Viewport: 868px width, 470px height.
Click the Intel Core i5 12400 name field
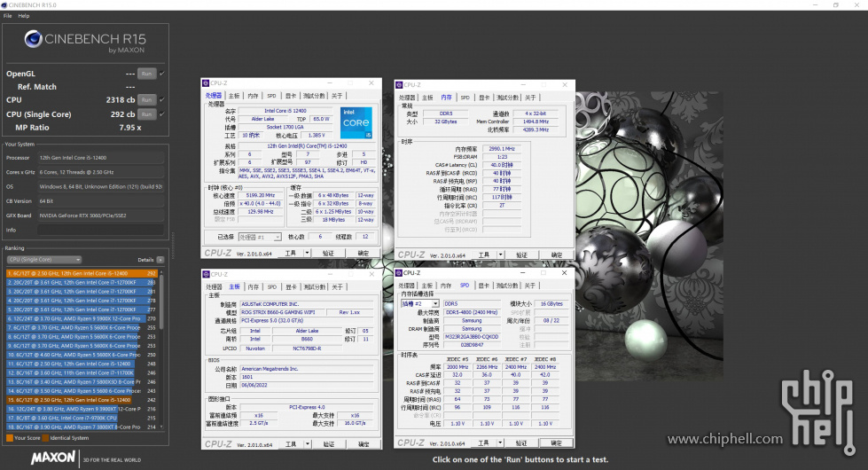pyautogui.click(x=285, y=111)
